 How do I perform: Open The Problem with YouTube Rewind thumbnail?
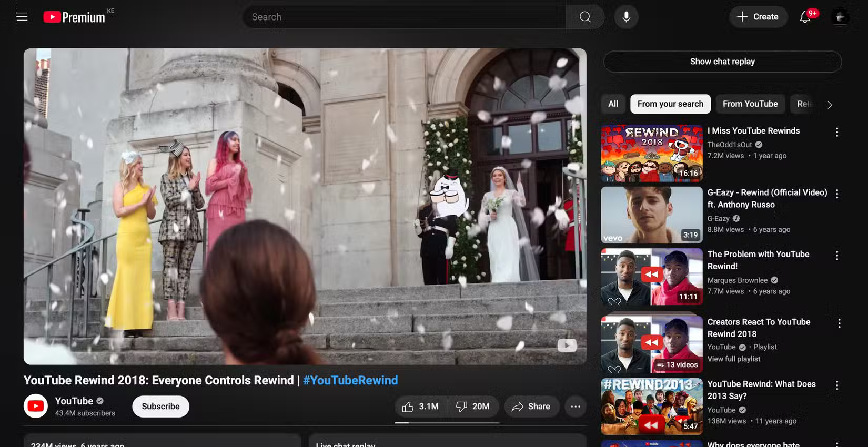tap(651, 277)
